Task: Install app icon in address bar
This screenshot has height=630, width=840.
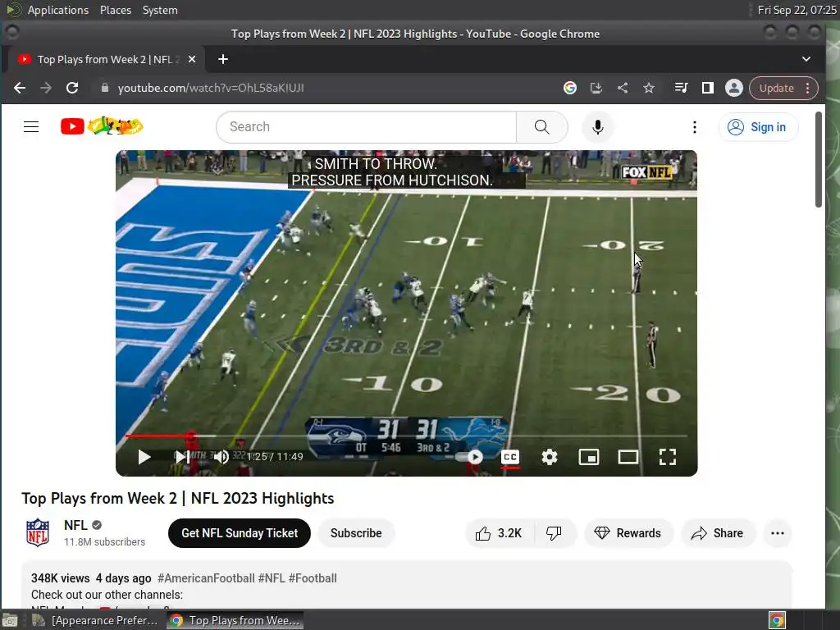Action: [596, 88]
